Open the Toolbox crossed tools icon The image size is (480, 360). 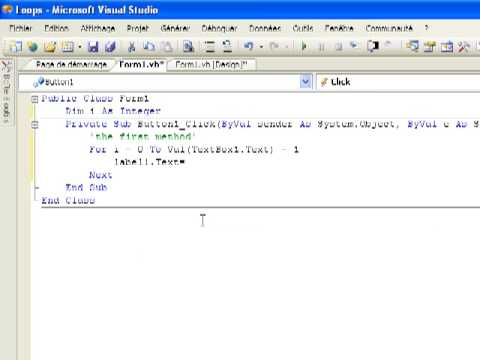click(x=464, y=47)
